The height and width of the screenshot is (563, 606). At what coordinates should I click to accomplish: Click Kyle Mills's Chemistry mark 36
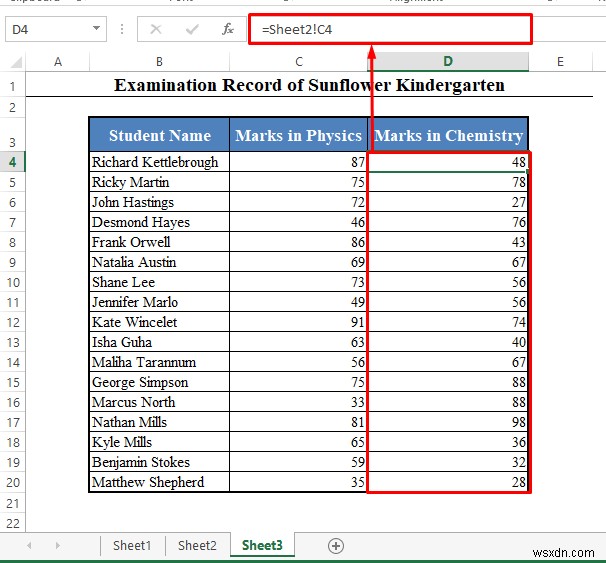[x=448, y=442]
